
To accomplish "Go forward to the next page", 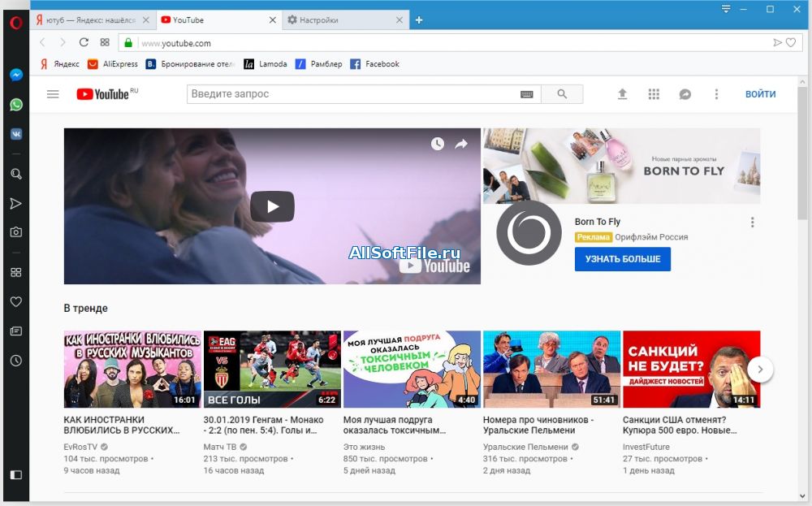I will pos(63,42).
